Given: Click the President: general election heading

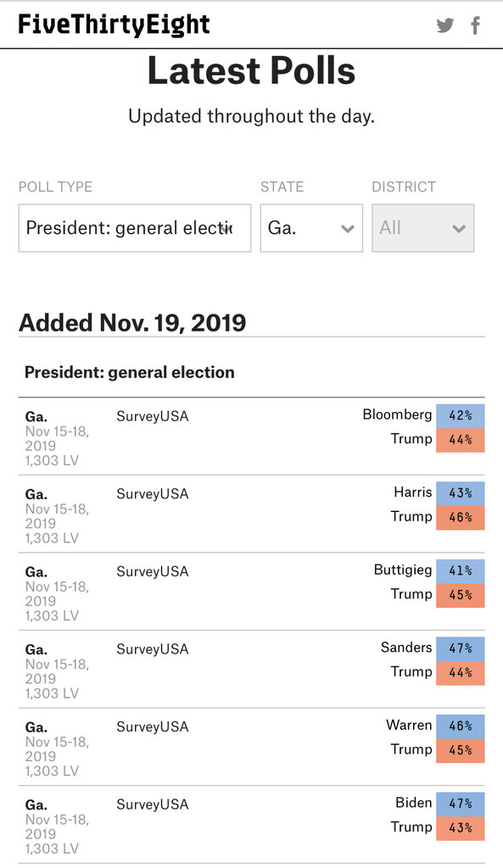Looking at the screenshot, I should click(130, 373).
